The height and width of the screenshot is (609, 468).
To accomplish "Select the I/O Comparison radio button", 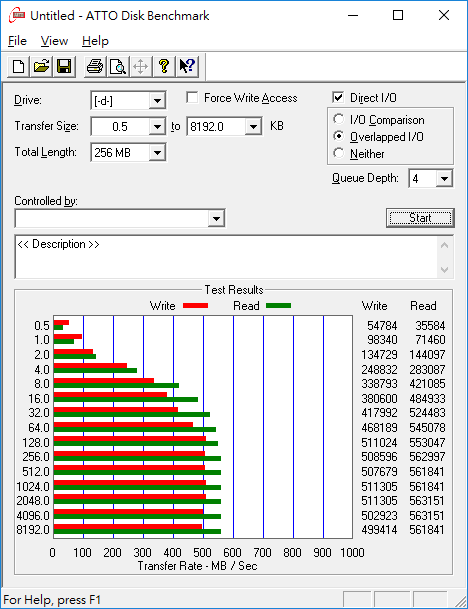I will click(x=338, y=119).
